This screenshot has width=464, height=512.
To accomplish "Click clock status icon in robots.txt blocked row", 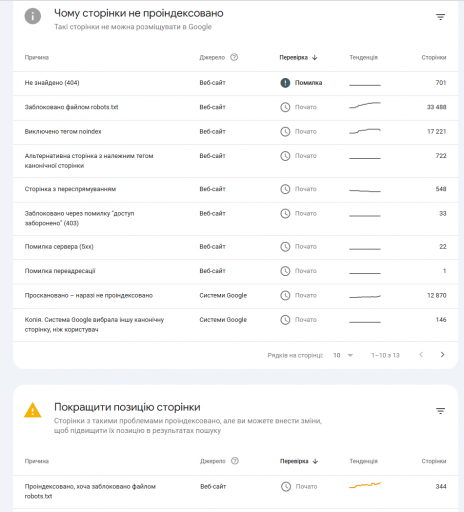I will point(285,107).
